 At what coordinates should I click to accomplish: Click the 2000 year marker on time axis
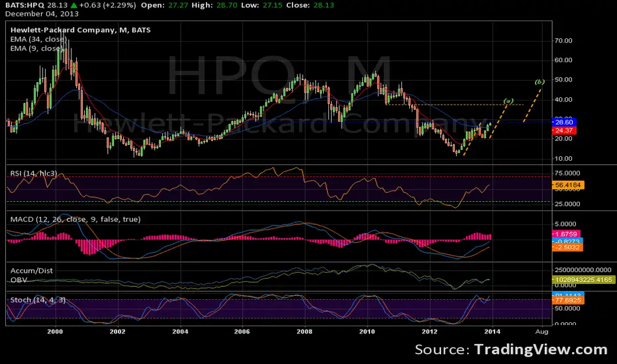[x=55, y=332]
